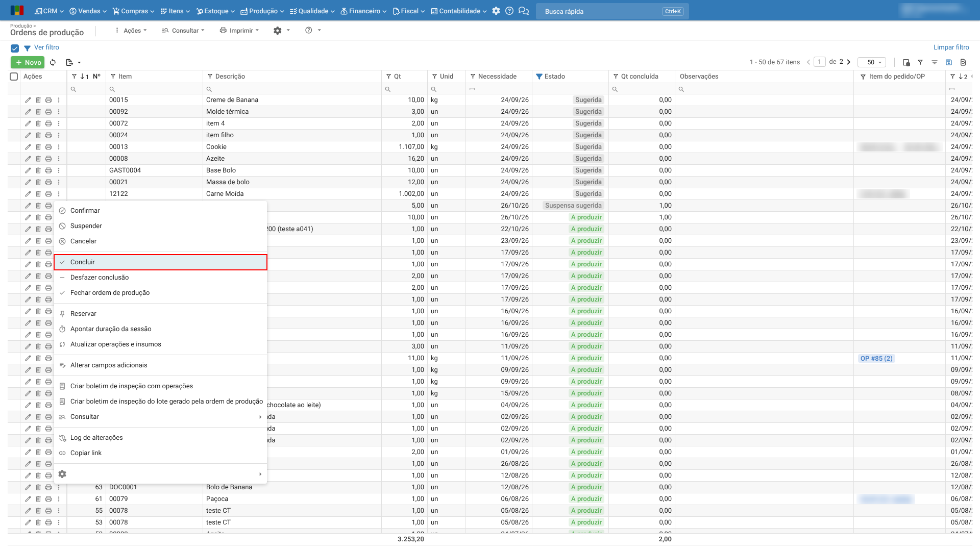Click the filter funnel on Descrição column header
The width and height of the screenshot is (980, 551).
pyautogui.click(x=210, y=77)
